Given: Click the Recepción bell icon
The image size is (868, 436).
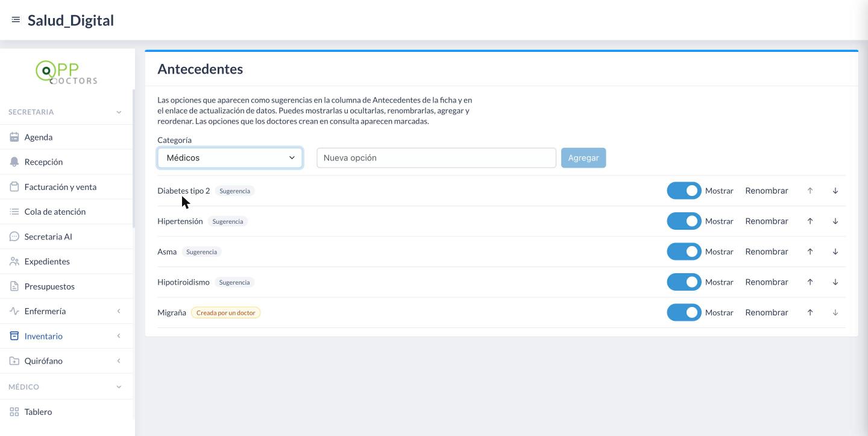Looking at the screenshot, I should [x=14, y=162].
